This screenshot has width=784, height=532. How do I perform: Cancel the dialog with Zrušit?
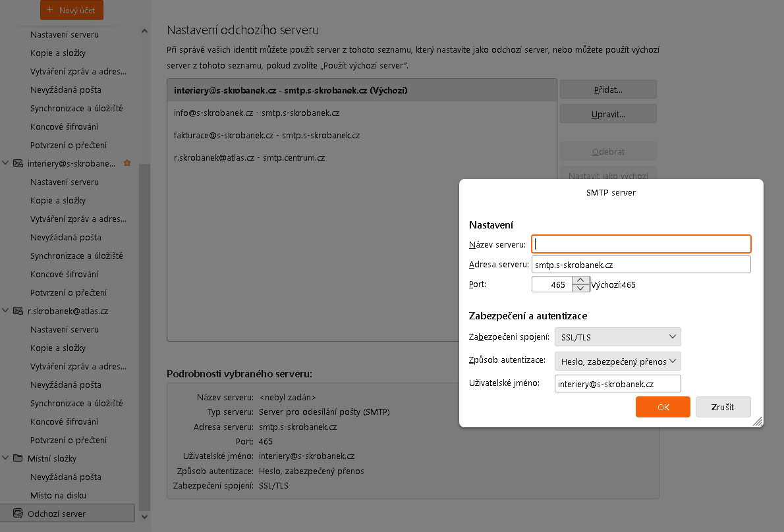click(723, 407)
